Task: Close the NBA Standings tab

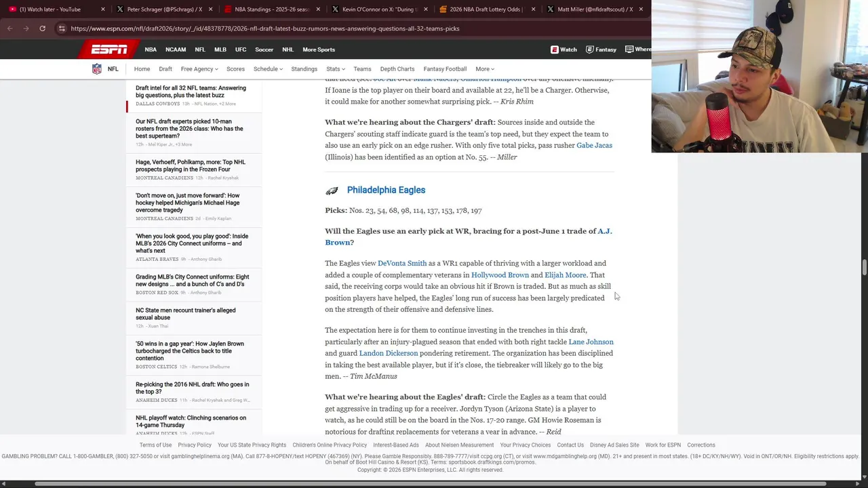Action: pos(318,9)
